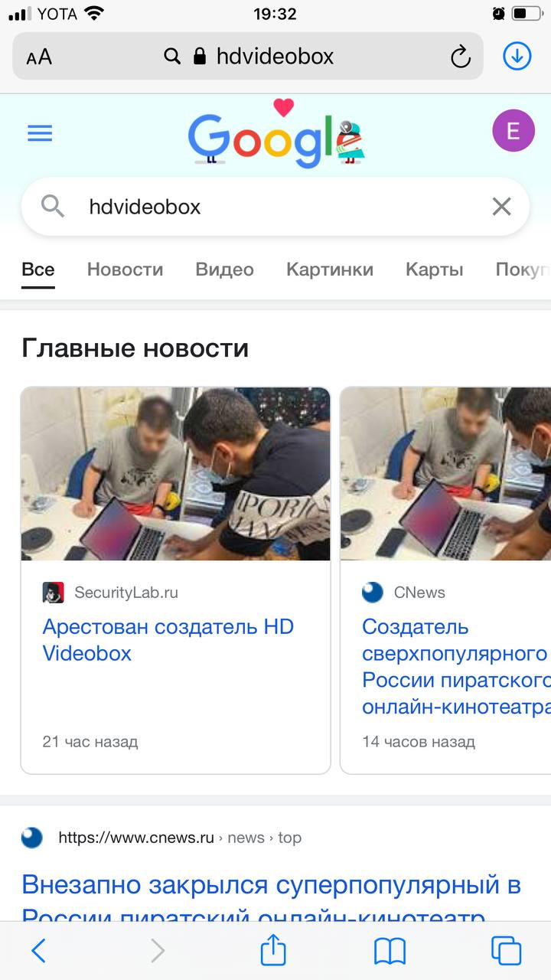Tap the cnews.ru result URL breadcrumb
This screenshot has height=980, width=551.
point(180,838)
